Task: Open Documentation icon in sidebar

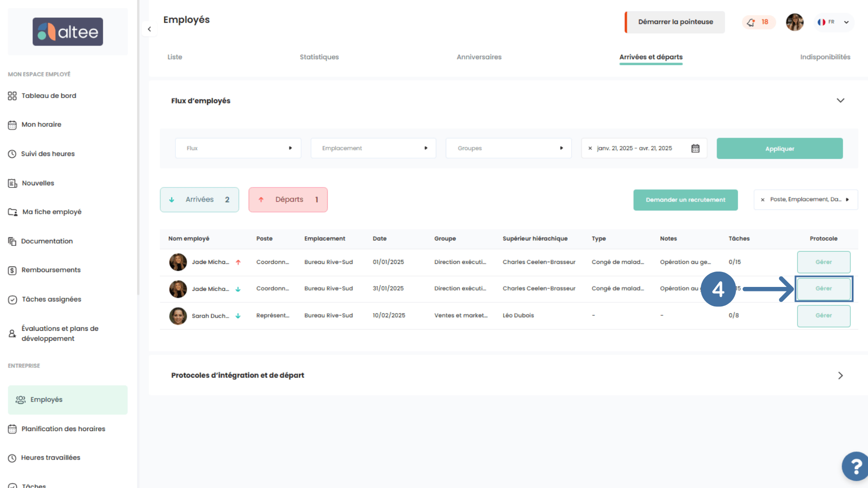Action: point(12,241)
